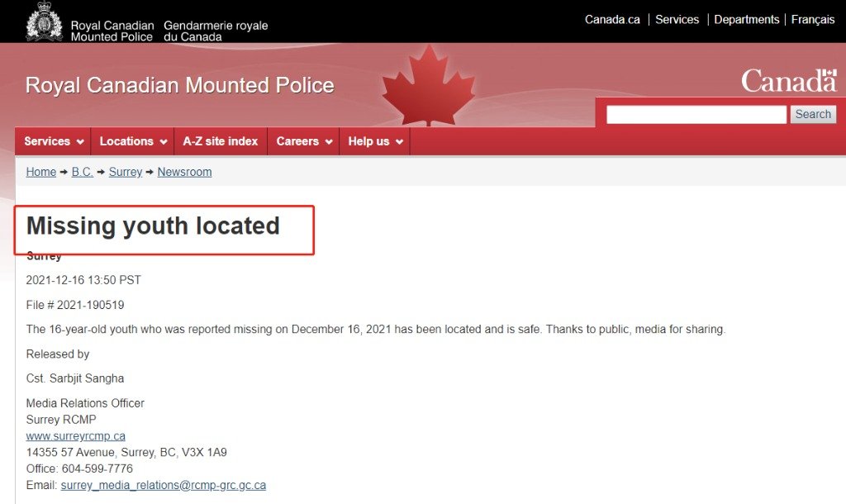Screen dimensions: 846x504
Task: Click the RCMP crest logo
Action: [45, 21]
